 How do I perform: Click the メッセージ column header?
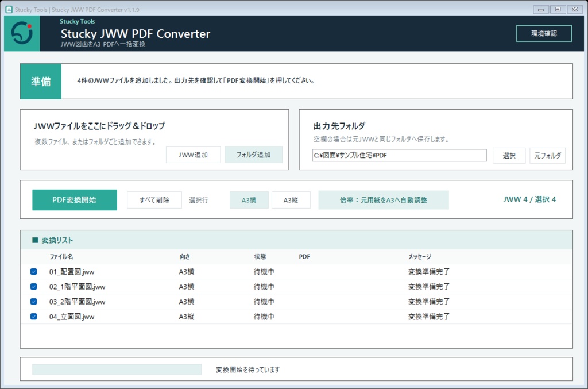[x=420, y=257]
